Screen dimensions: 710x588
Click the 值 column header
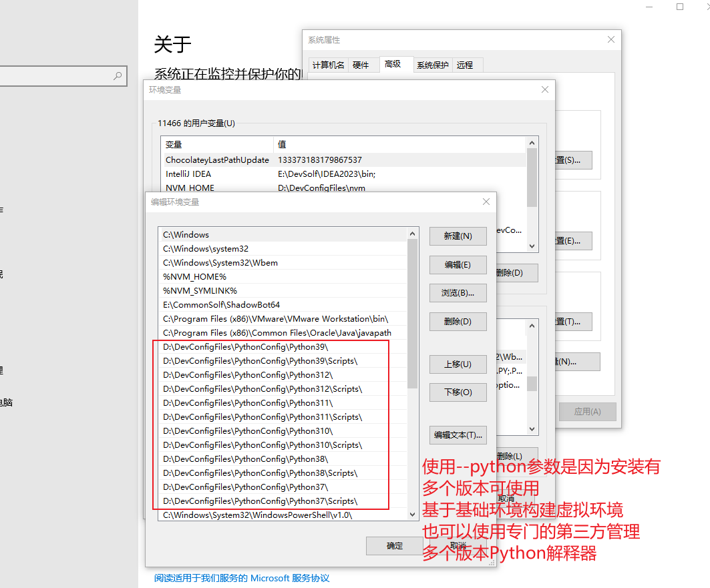[x=400, y=145]
